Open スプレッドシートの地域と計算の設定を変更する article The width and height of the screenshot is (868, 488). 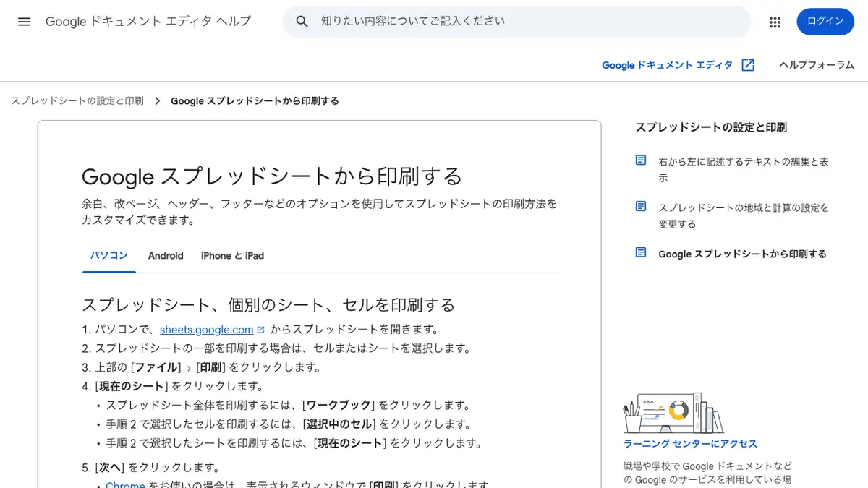[744, 215]
